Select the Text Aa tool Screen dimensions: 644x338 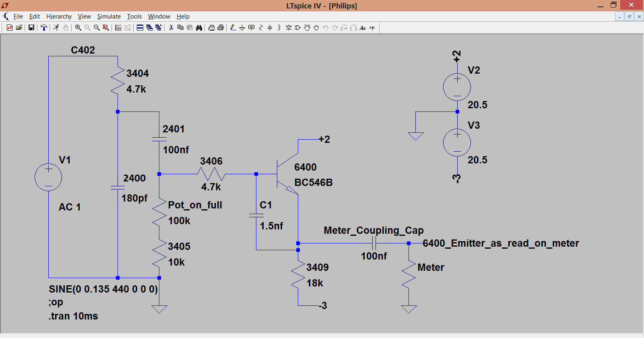click(x=363, y=28)
